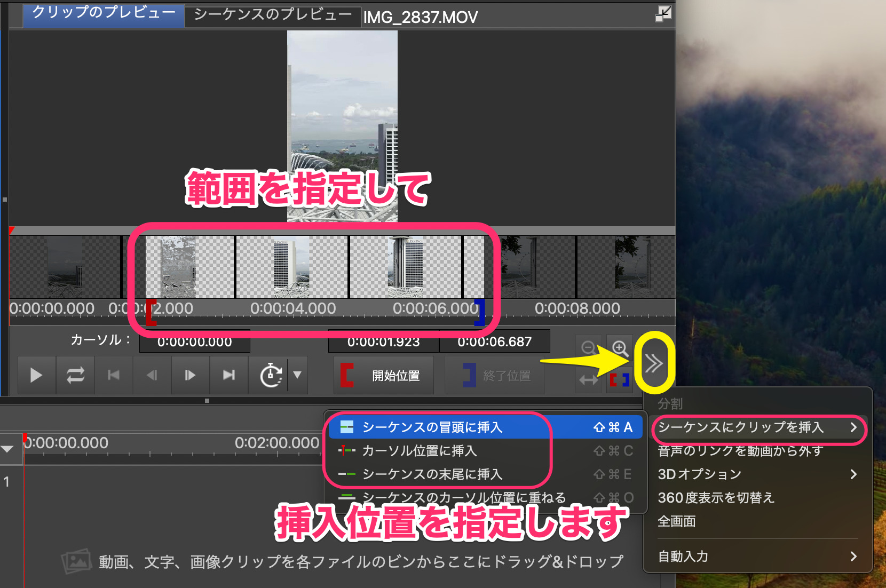Choose シーケンスの末尾に挿入 from the menu

click(x=431, y=474)
